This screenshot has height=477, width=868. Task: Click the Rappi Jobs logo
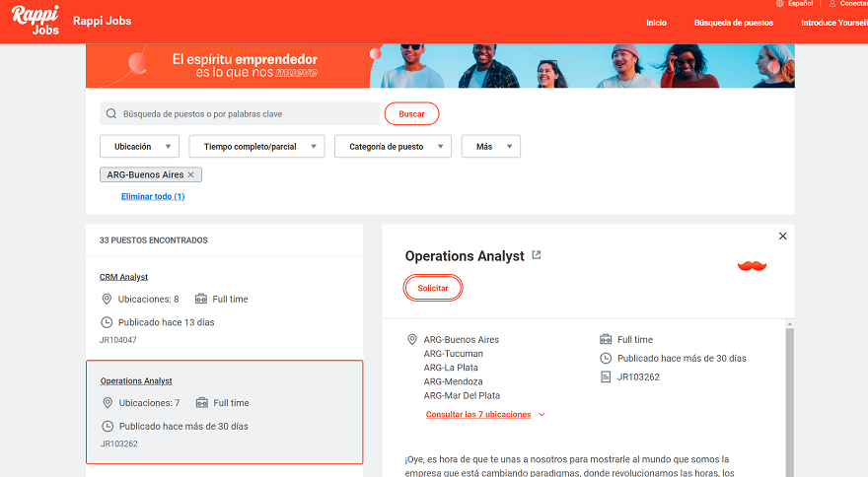pyautogui.click(x=36, y=20)
